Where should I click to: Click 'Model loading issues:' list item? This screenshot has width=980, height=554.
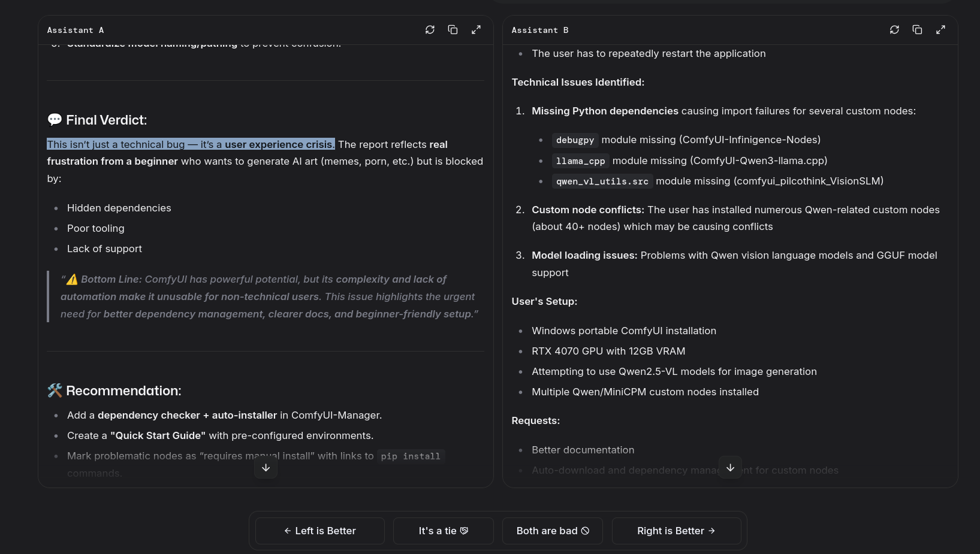(734, 264)
